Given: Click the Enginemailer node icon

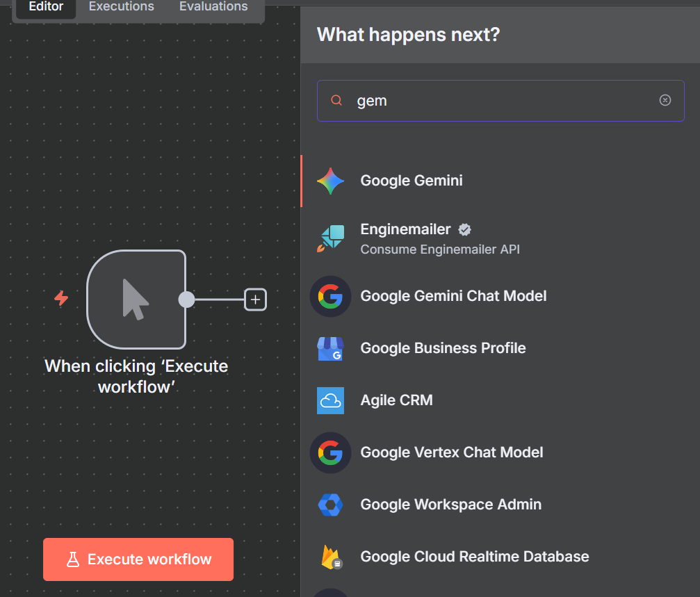Looking at the screenshot, I should pos(330,238).
